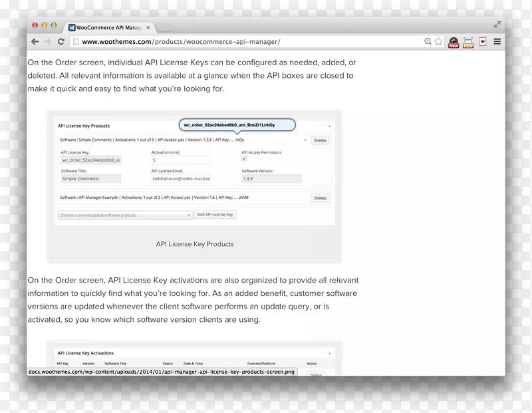Click the browser forward arrow
This screenshot has width=532, height=413.
(47, 42)
